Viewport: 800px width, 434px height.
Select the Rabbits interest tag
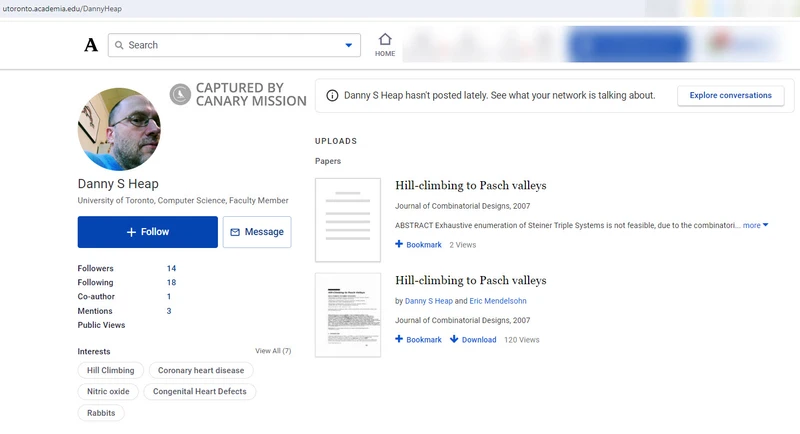pos(101,413)
